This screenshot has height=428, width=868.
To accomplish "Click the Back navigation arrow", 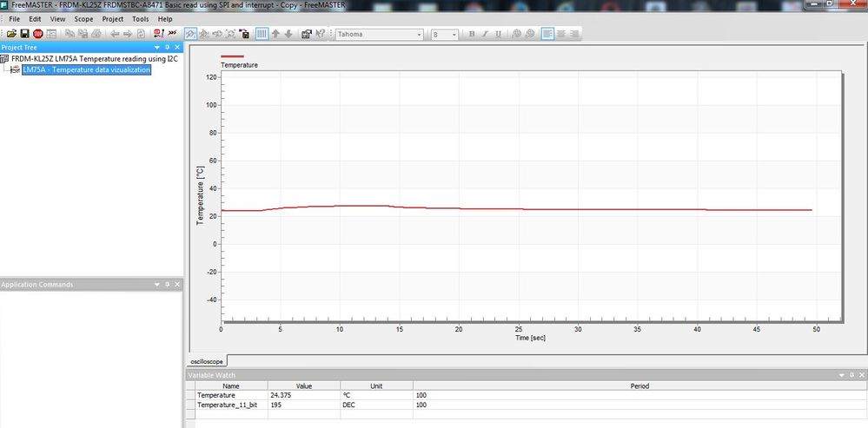I will (115, 34).
